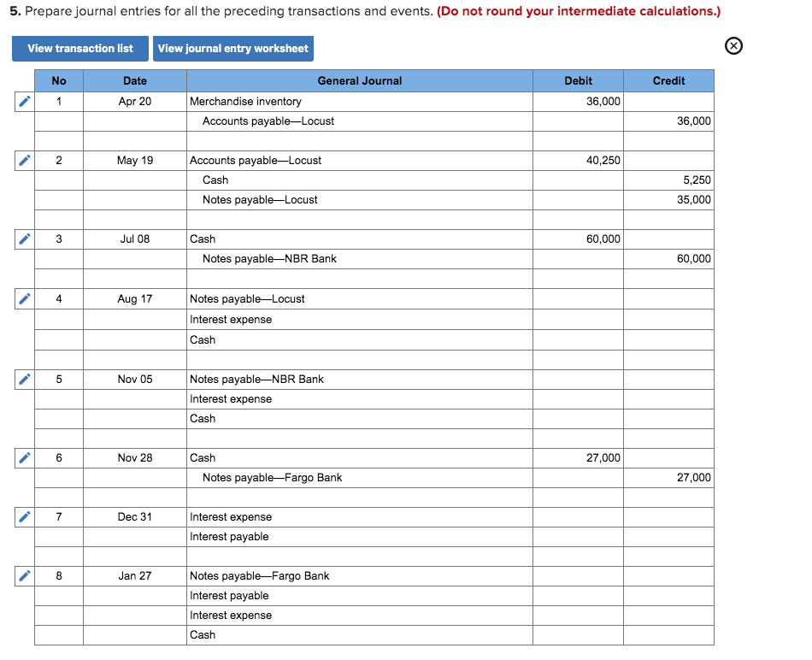
Task: Edit the Nov 05 entry via pencil icon
Action: (24, 379)
